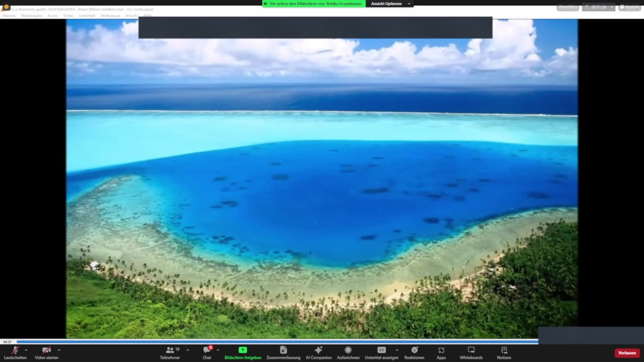This screenshot has height=362, width=644.
Task: Open VLC Medien menu
Action: tap(9, 16)
